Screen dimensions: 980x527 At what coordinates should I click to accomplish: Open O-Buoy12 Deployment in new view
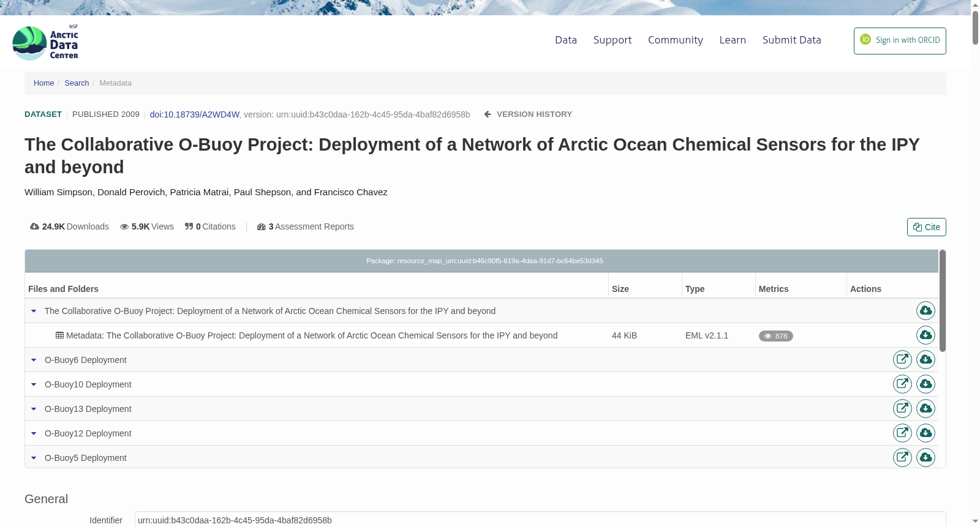902,433
